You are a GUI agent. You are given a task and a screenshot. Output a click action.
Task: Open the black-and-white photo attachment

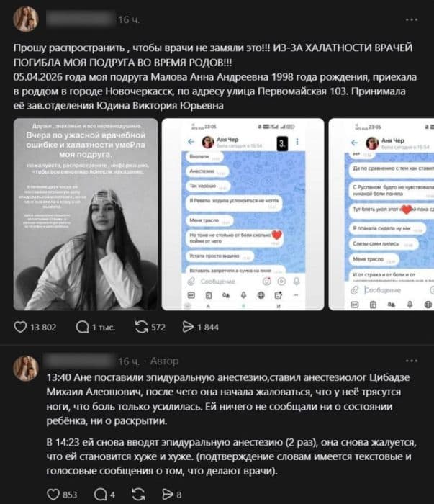point(86,215)
